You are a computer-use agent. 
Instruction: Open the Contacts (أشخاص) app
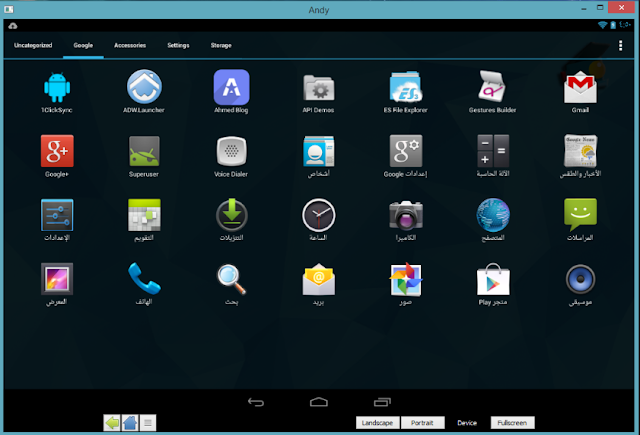[318, 151]
